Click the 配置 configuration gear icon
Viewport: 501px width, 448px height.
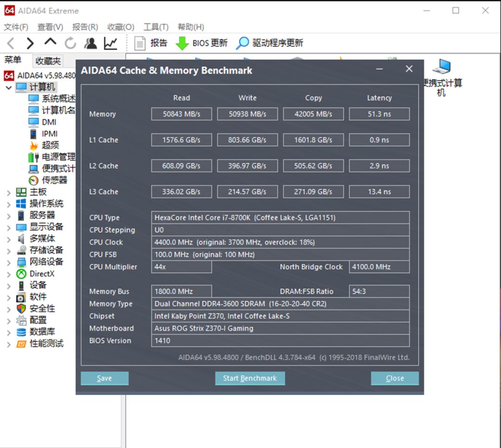[x=21, y=320]
